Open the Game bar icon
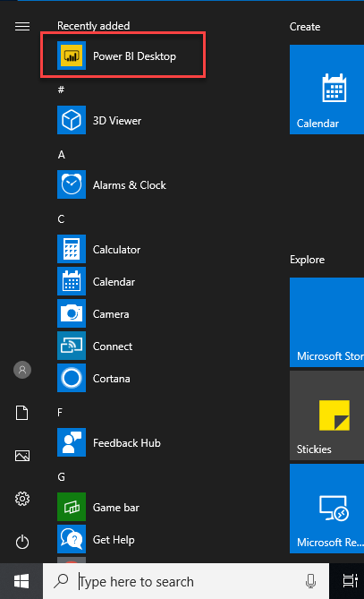 tap(72, 507)
